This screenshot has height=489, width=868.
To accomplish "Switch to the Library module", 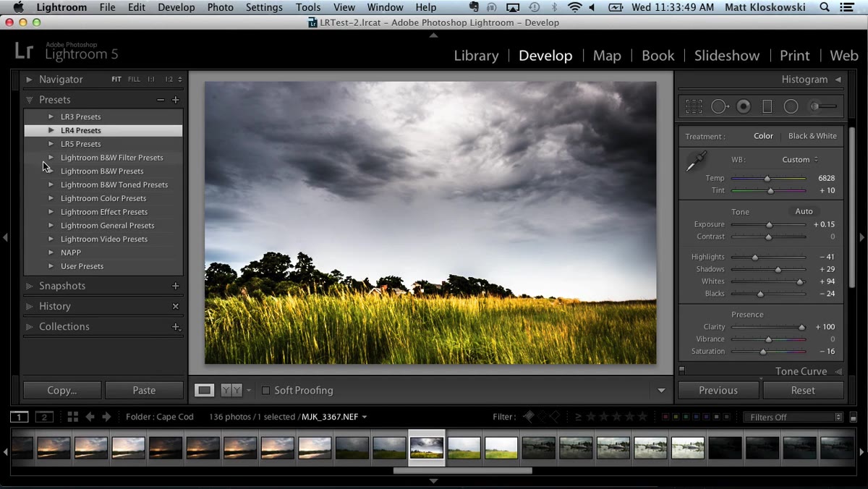I will point(476,56).
